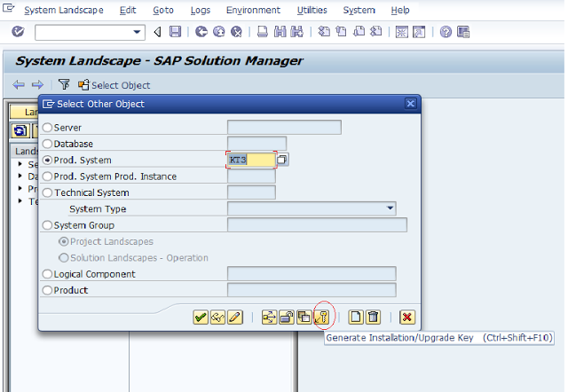Click the filter funnel icon
Image resolution: width=568 pixels, height=392 pixels.
click(64, 85)
